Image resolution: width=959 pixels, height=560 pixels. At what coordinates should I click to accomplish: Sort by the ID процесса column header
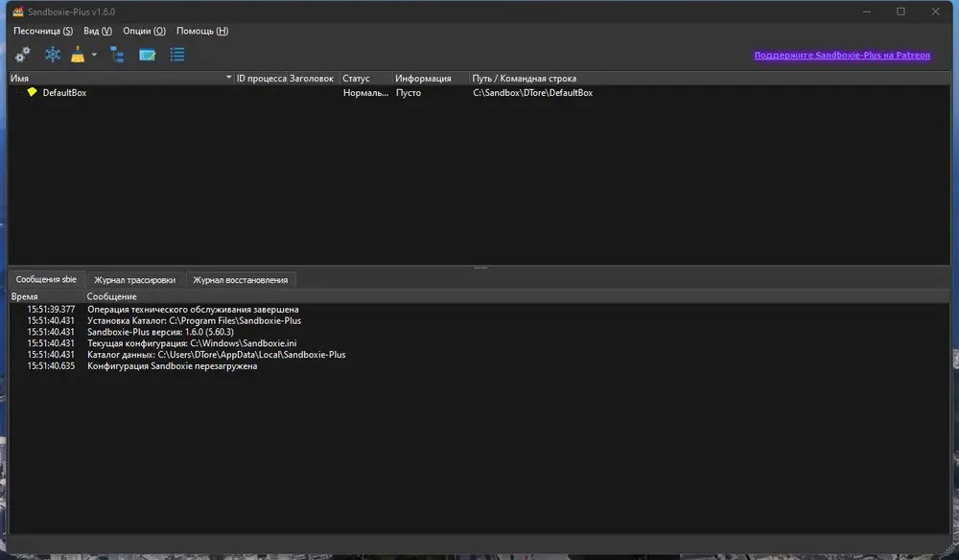261,79
